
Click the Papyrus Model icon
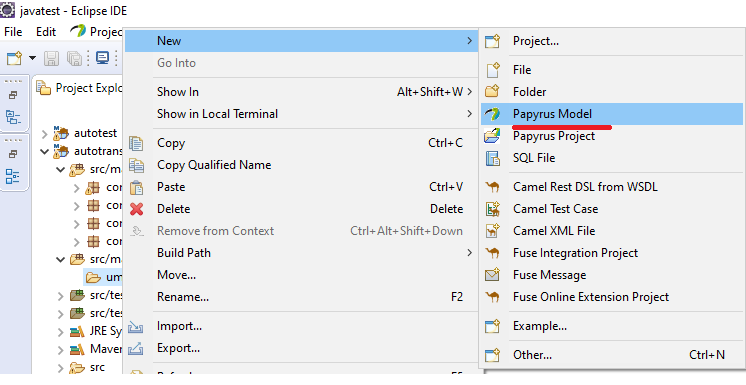[x=492, y=114]
